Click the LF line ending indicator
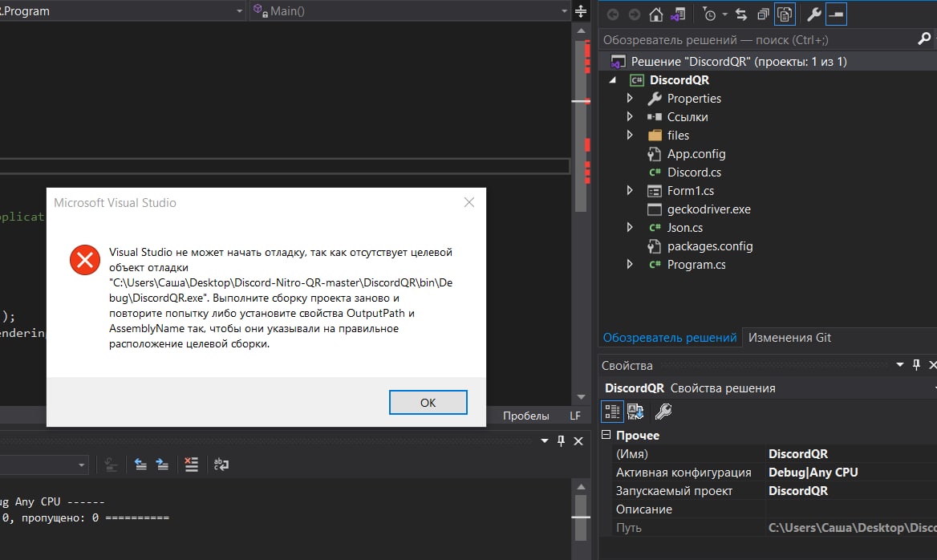The image size is (937, 560). (x=575, y=416)
